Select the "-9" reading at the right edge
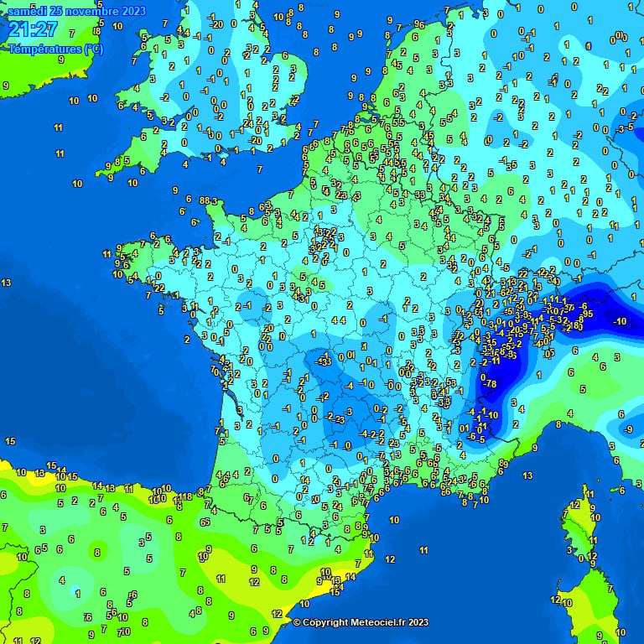644x644 pixels. pos(628,429)
